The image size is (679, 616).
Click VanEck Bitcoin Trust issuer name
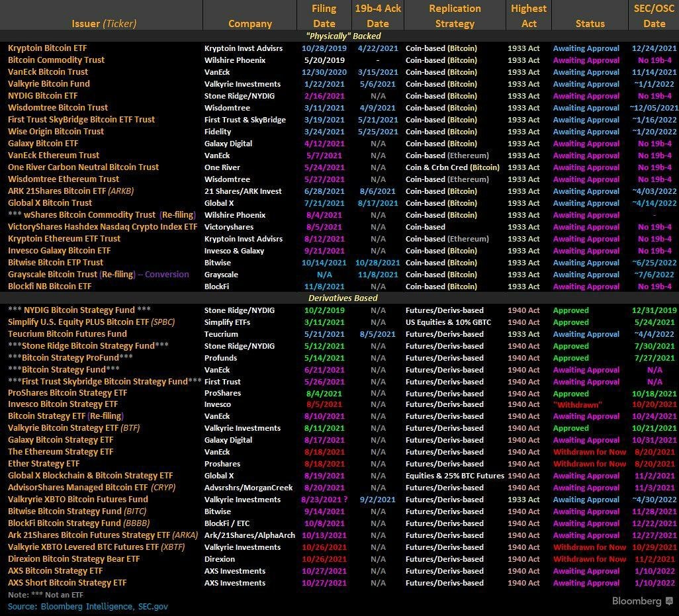48,72
